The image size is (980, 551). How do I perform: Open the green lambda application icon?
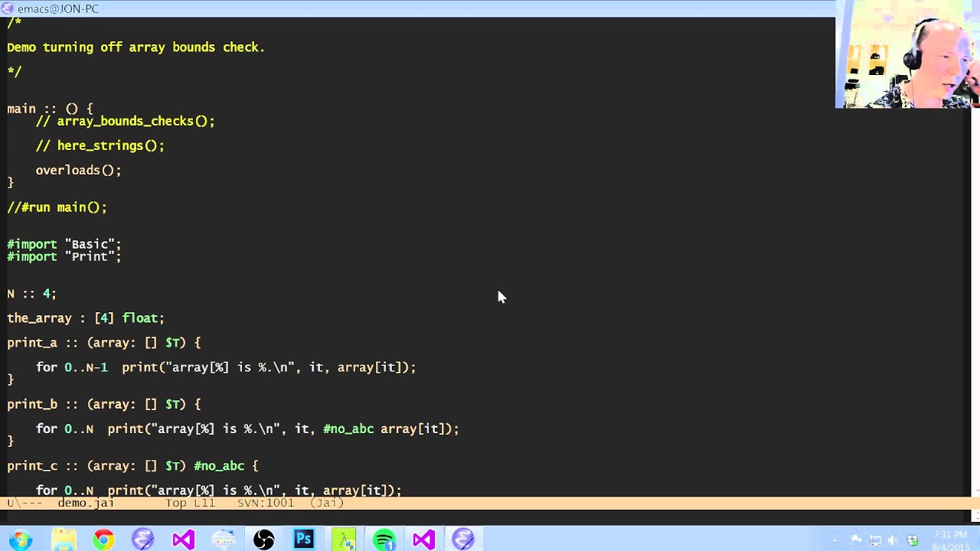343,540
